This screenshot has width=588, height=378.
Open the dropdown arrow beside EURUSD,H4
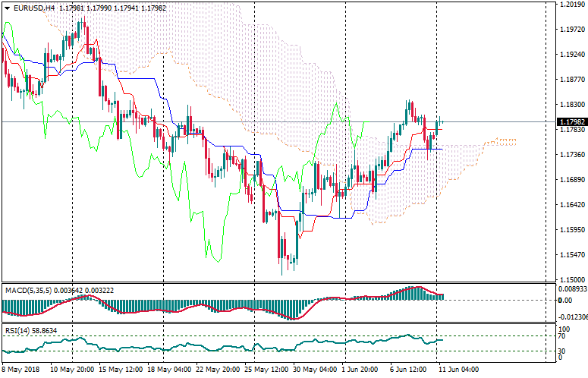6,8
